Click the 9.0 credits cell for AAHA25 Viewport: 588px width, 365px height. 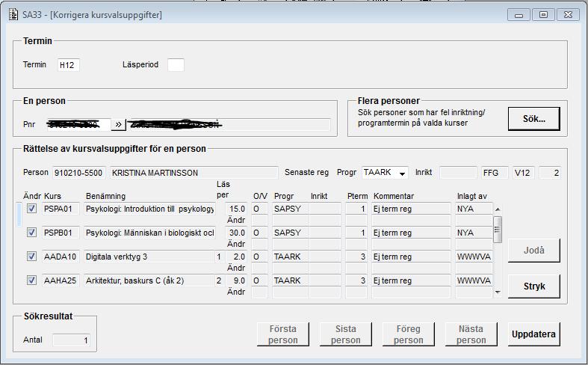[236, 280]
